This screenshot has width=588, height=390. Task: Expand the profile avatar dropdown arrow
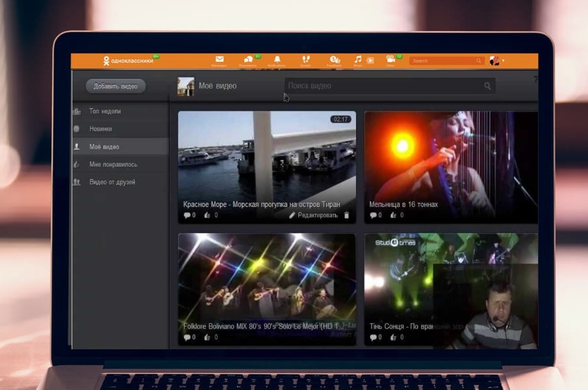(504, 60)
